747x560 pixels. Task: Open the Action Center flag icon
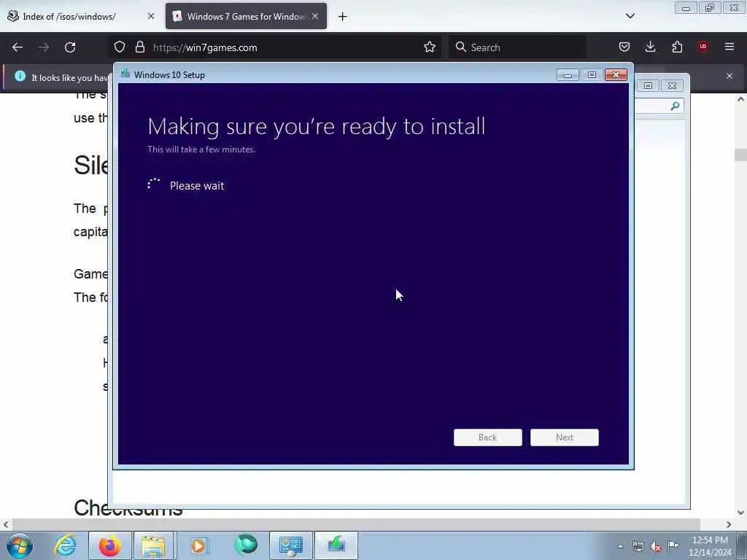click(x=673, y=545)
